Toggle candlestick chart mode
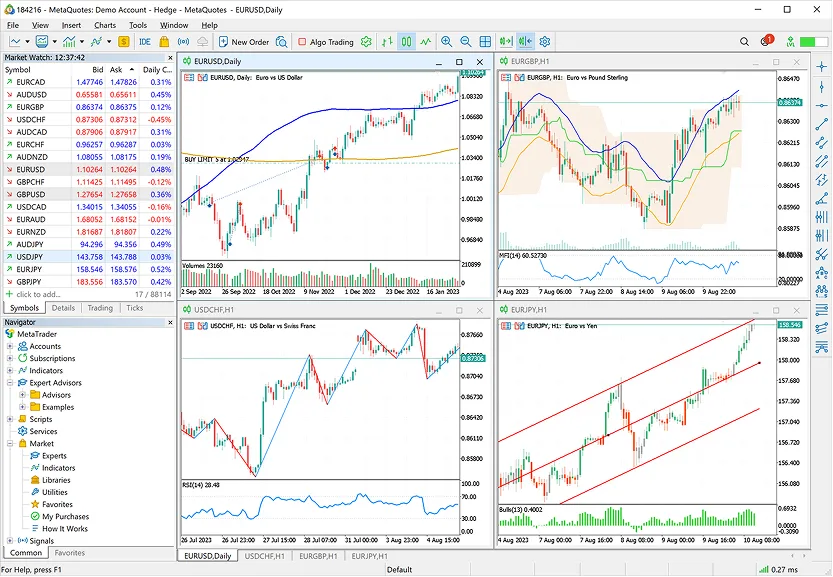Image resolution: width=833 pixels, height=577 pixels. point(406,41)
